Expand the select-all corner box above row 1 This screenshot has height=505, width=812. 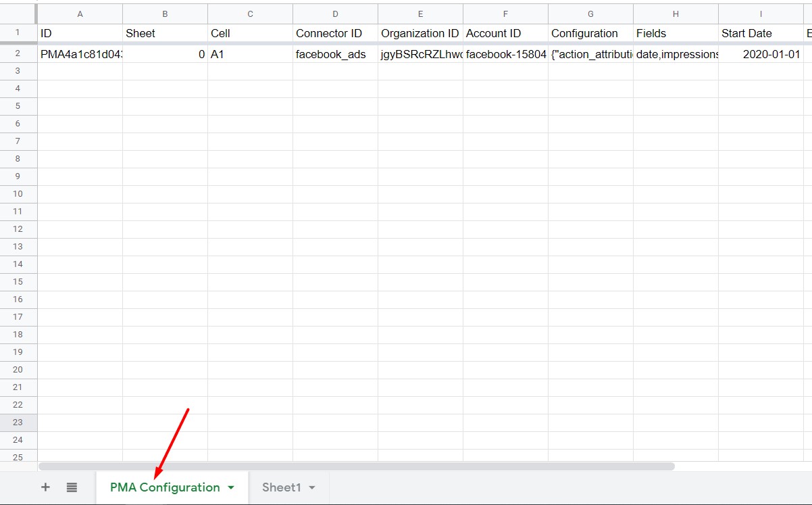click(18, 13)
